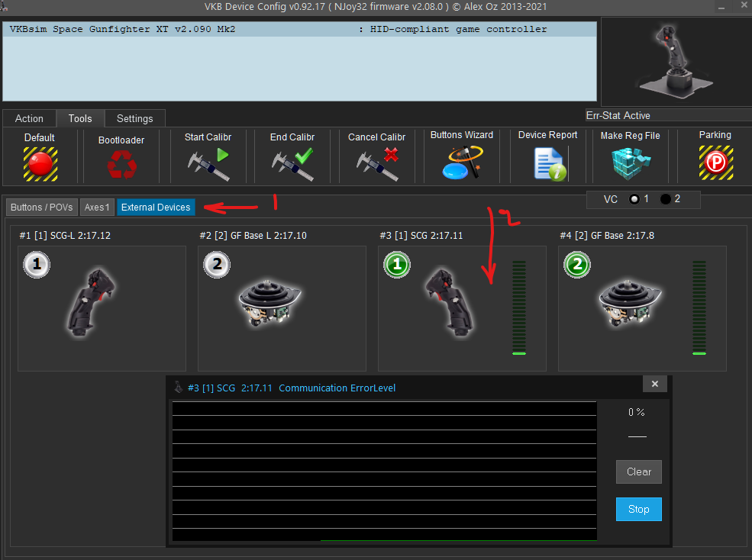Switch to the Action tab
Screen dimensions: 752x560
click(29, 118)
